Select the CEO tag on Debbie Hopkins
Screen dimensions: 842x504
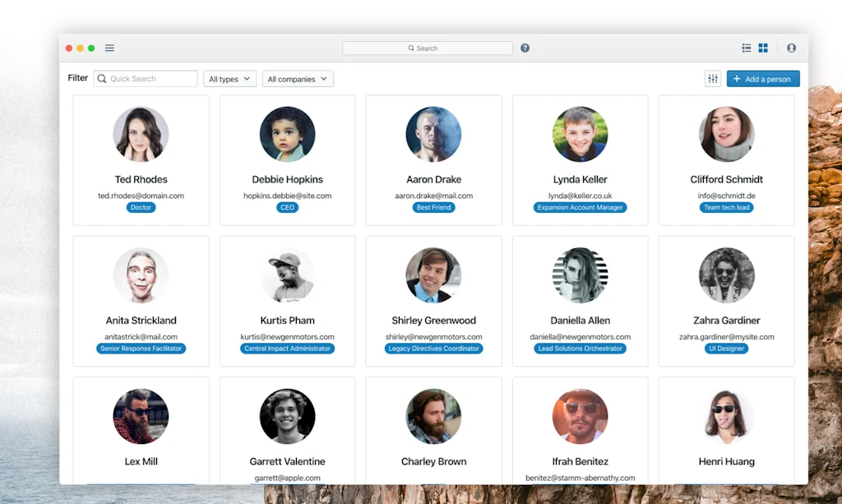(x=287, y=207)
